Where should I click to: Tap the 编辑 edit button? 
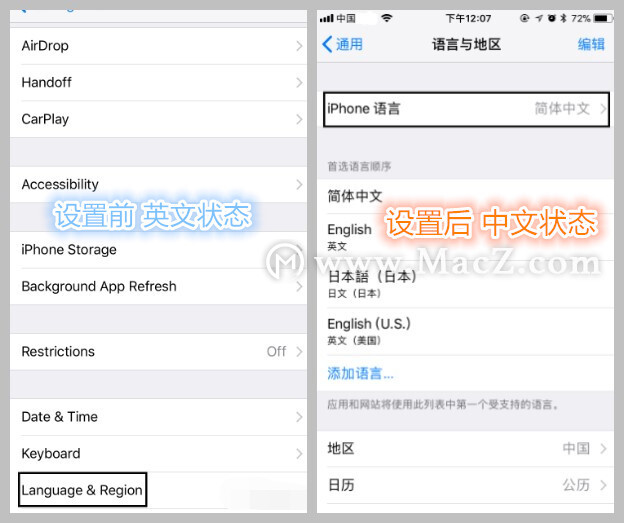pos(591,44)
